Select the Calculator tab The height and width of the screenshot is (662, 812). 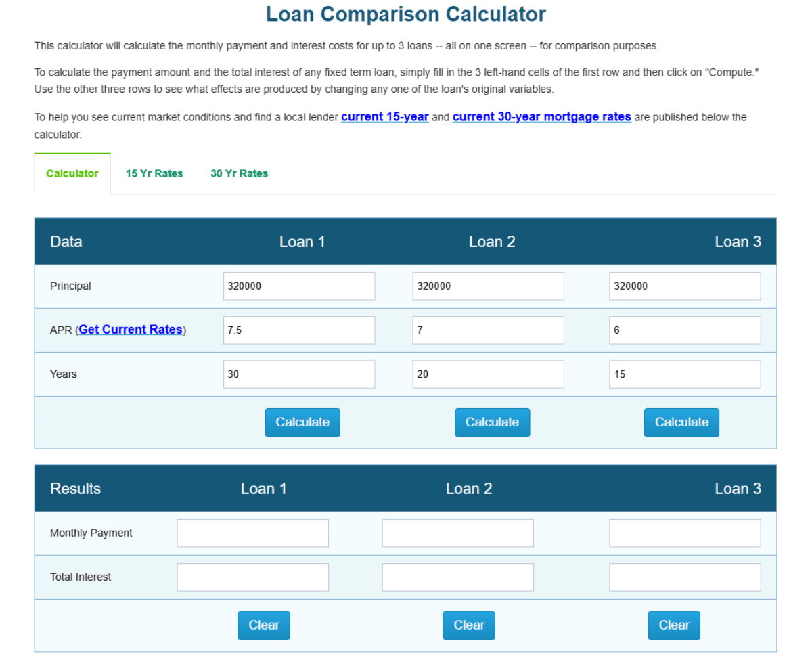point(72,173)
